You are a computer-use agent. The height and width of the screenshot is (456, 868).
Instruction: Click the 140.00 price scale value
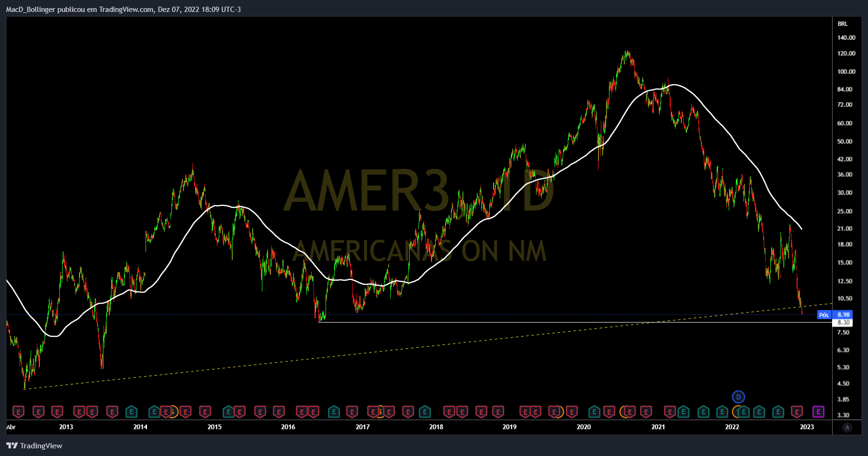846,38
